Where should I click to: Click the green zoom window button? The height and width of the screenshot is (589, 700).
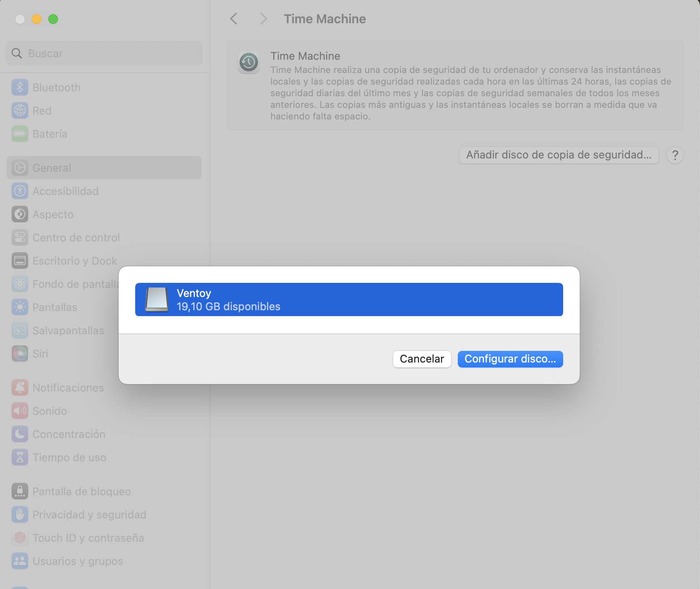pyautogui.click(x=53, y=19)
